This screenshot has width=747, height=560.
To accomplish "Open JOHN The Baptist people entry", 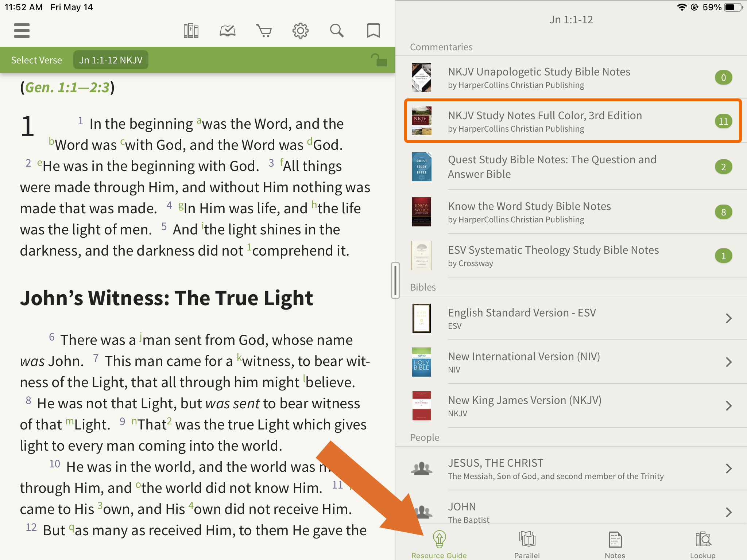I will (x=571, y=508).
